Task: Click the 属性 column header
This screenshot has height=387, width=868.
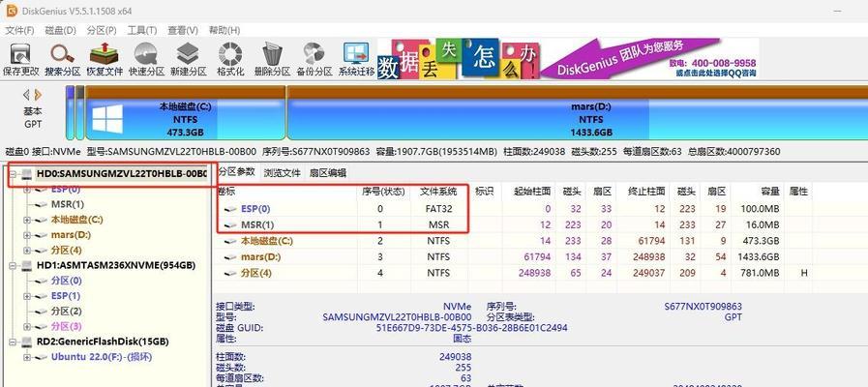Action: (798, 192)
